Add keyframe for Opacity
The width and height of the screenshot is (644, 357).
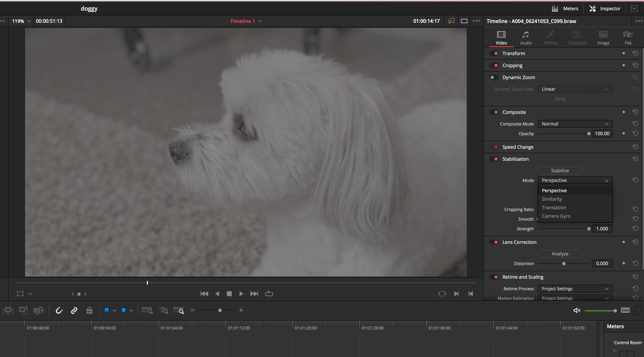click(x=624, y=133)
